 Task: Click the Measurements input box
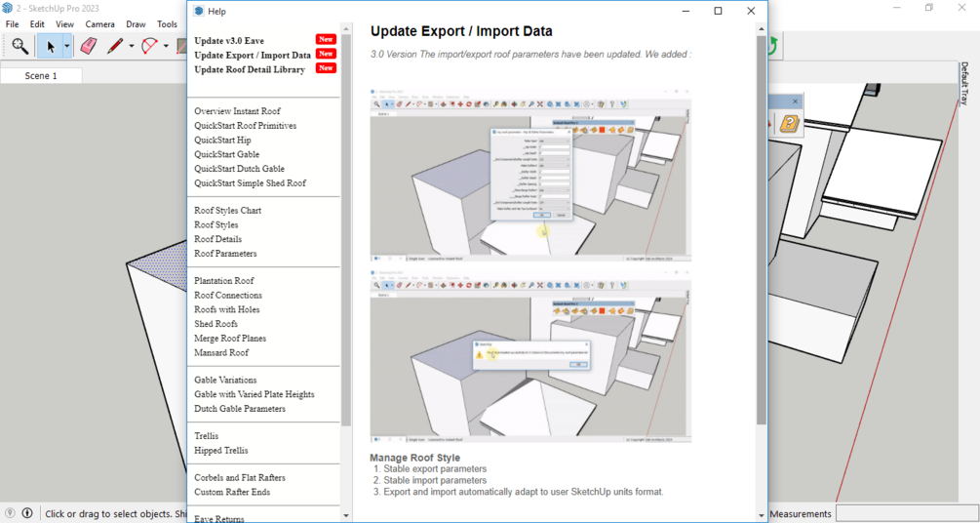click(x=907, y=513)
